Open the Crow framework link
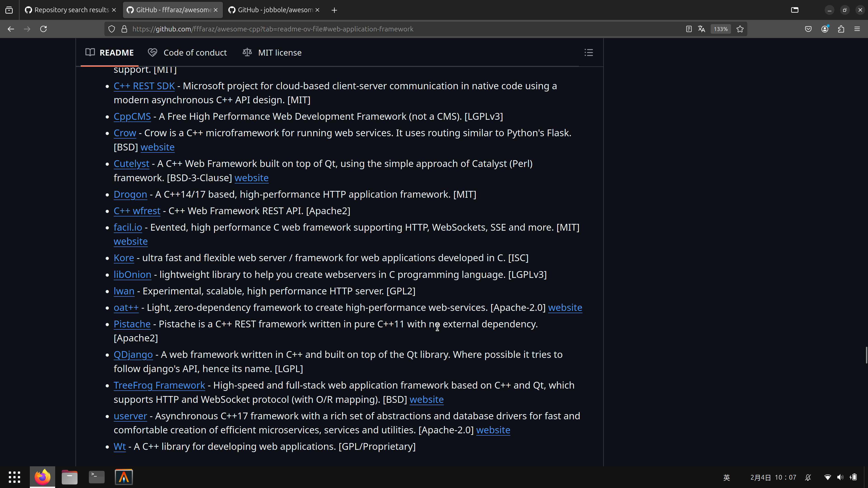 tap(125, 133)
